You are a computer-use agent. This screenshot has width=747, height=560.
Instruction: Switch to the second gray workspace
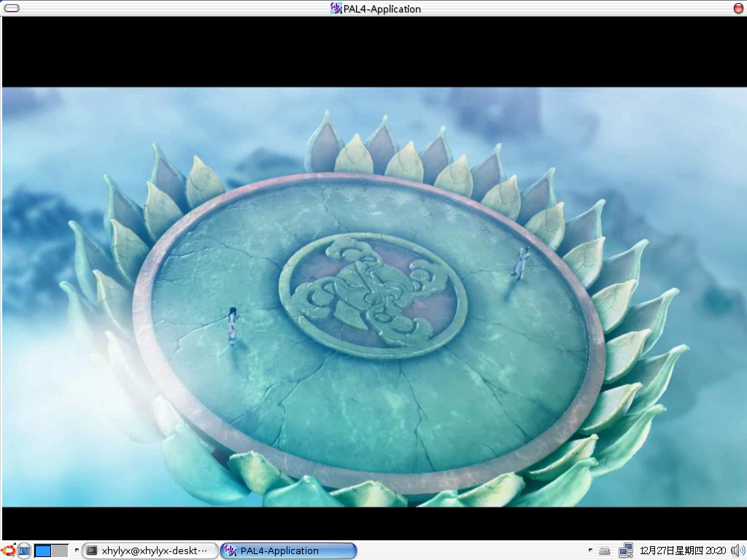[x=60, y=551]
